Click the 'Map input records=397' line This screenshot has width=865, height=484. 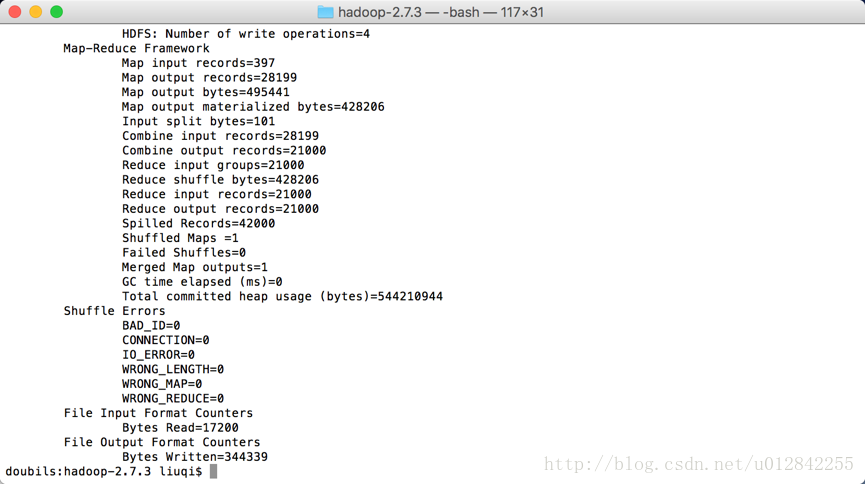point(199,63)
